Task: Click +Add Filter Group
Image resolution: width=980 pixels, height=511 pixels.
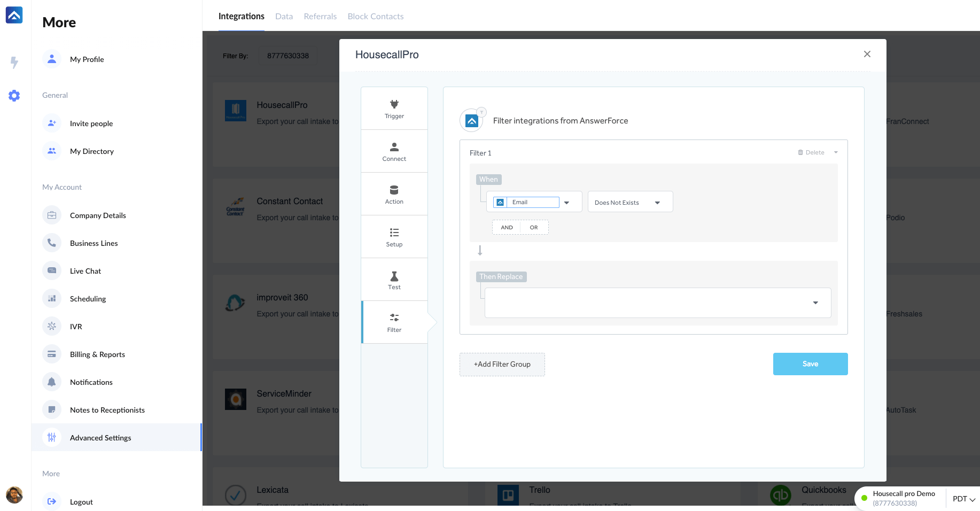Action: [x=502, y=365]
